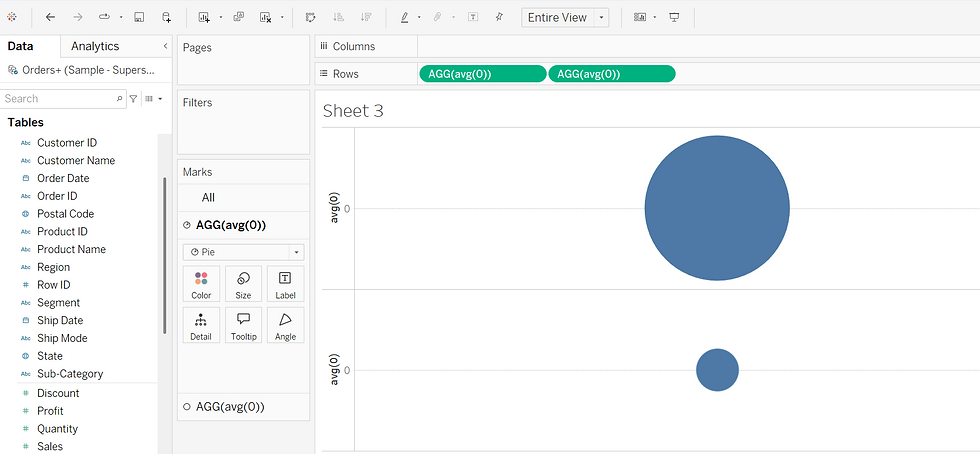The height and width of the screenshot is (454, 980).
Task: Select the Ship Mode field
Action: coord(62,338)
